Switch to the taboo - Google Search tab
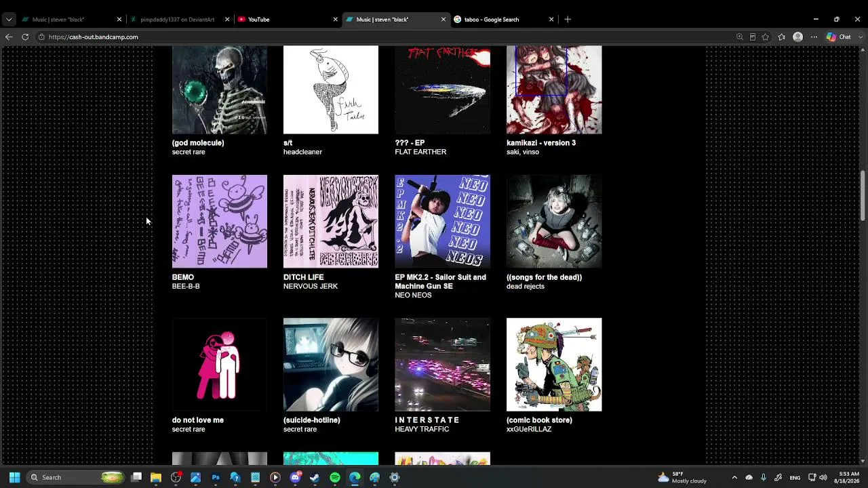This screenshot has height=488, width=868. tap(503, 19)
